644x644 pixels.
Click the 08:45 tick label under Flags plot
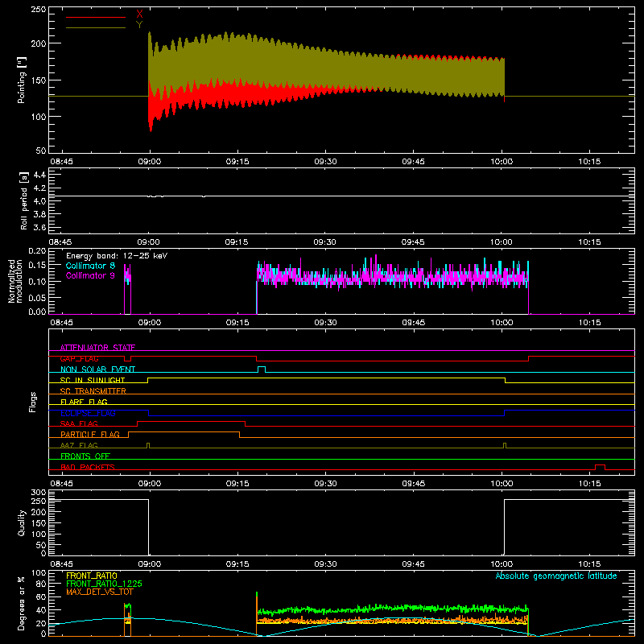[61, 484]
